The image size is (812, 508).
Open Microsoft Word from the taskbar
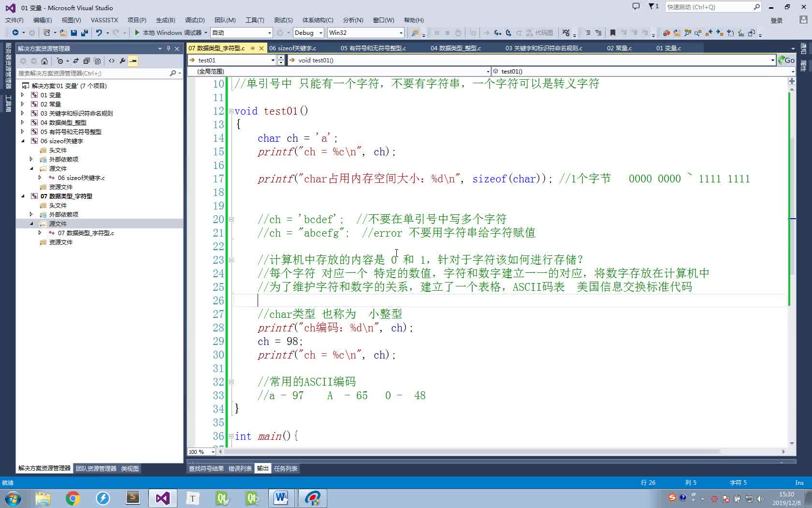pos(281,498)
